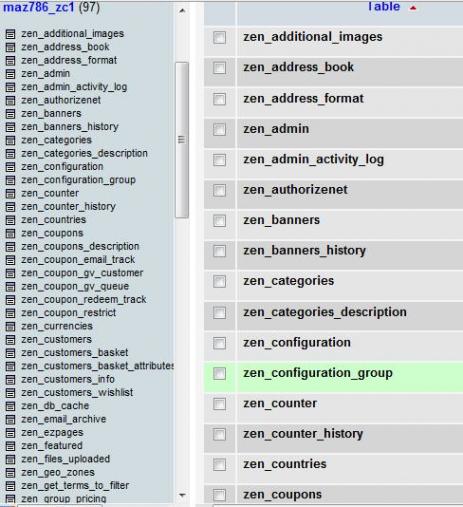Click the table icon beside zen_countries in sidebar
The image size is (463, 507).
tap(10, 220)
